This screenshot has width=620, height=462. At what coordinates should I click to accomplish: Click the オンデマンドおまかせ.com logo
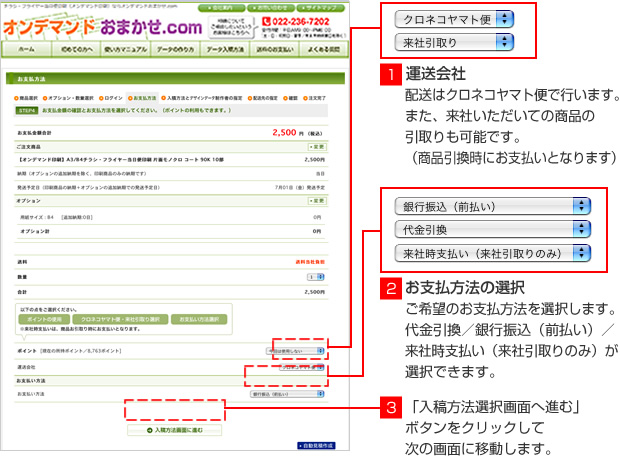coord(103,27)
